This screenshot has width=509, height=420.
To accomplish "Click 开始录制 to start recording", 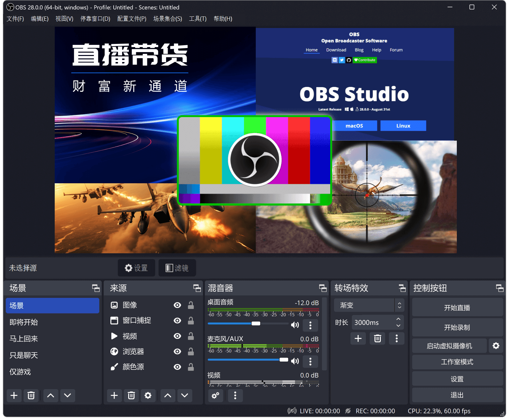I will (x=457, y=327).
